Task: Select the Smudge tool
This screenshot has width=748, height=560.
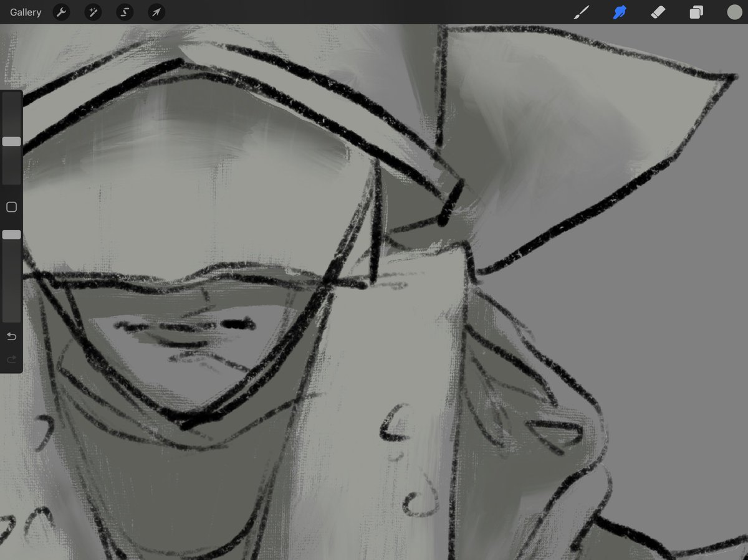Action: point(620,12)
